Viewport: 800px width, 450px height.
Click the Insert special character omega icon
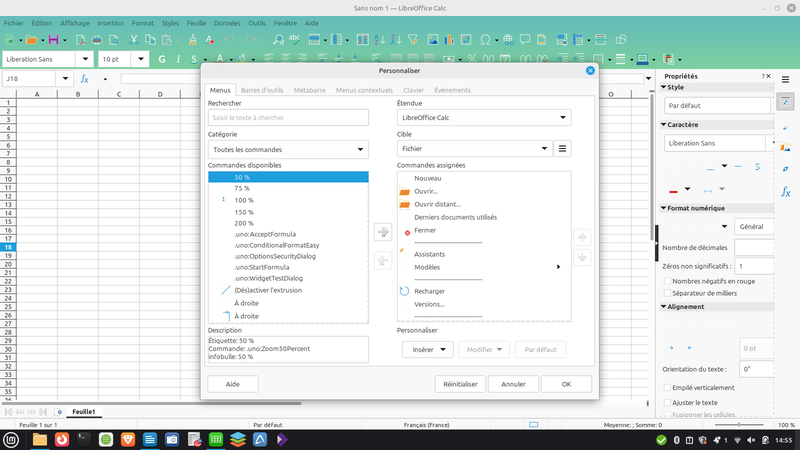point(485,40)
